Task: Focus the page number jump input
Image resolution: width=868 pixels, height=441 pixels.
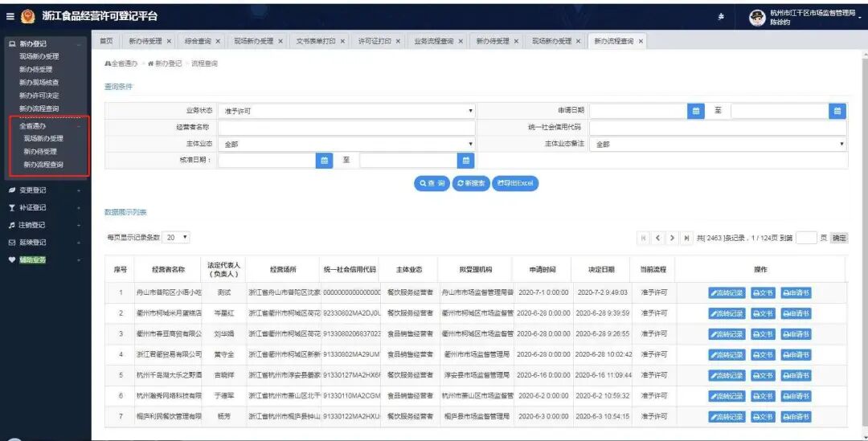Action: [x=806, y=238]
